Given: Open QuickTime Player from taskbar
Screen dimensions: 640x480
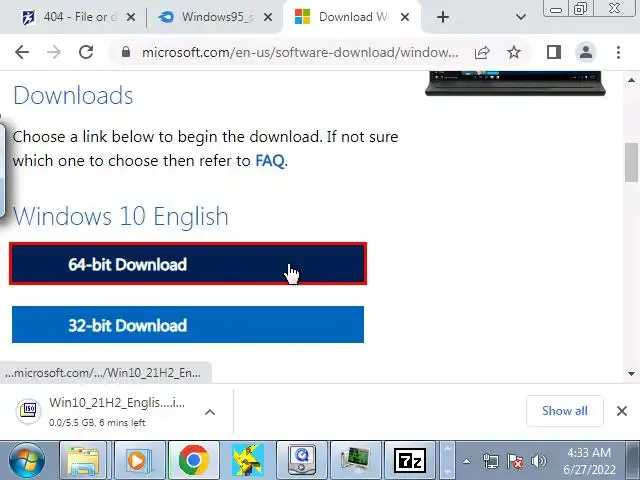Looking at the screenshot, I should (302, 460).
